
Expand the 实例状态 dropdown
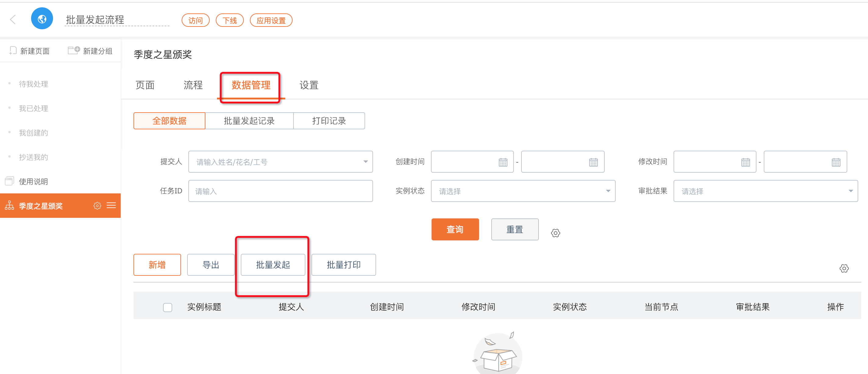[608, 191]
